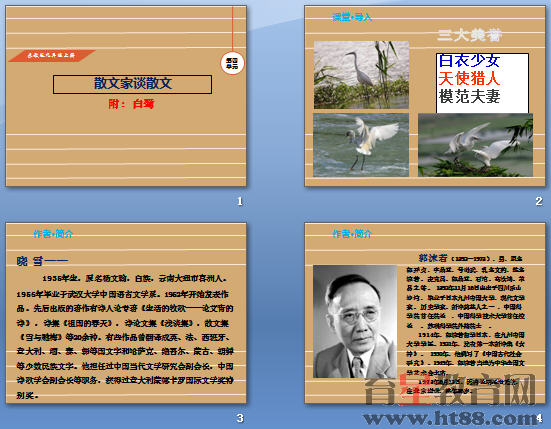This screenshot has height=429, width=551.
Task: Open slide 2 with the egret photos
Action: click(425, 96)
